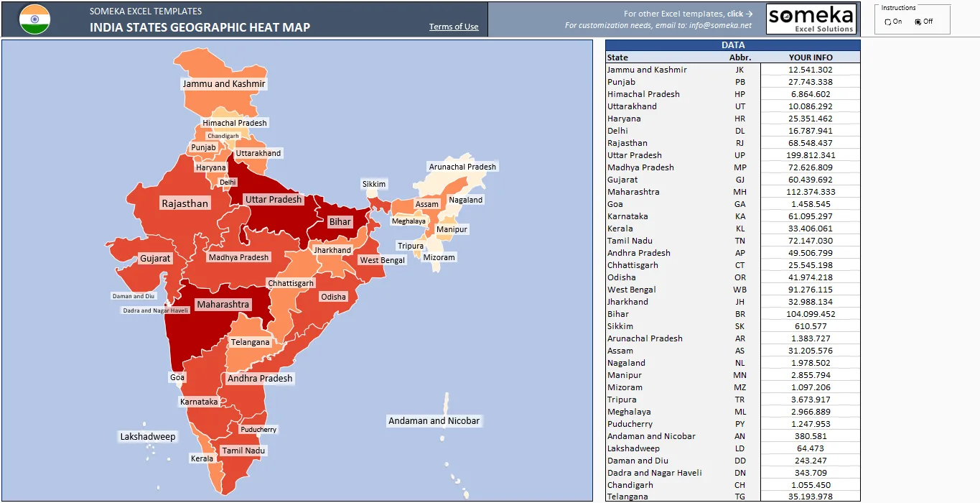
Task: Click the info@someka.net email text
Action: [x=721, y=25]
